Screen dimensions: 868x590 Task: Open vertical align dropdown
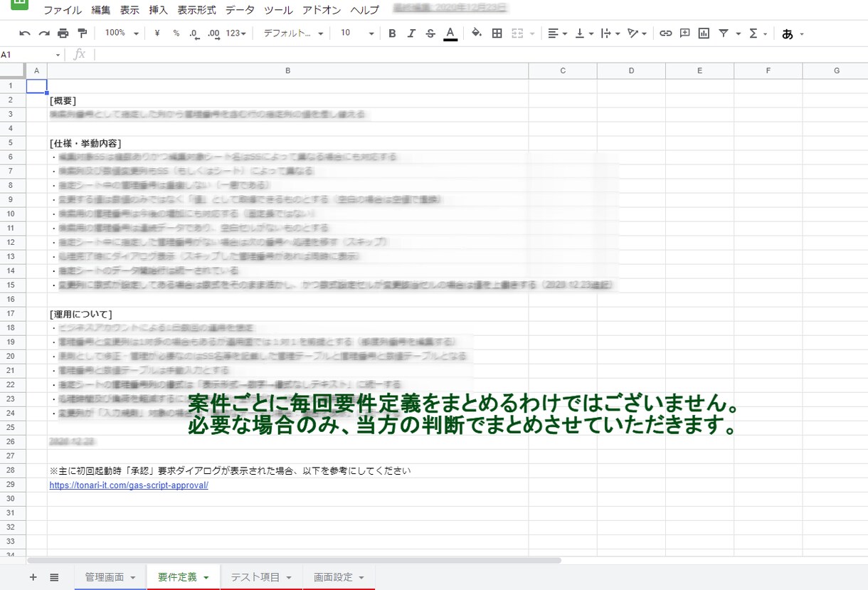[583, 33]
